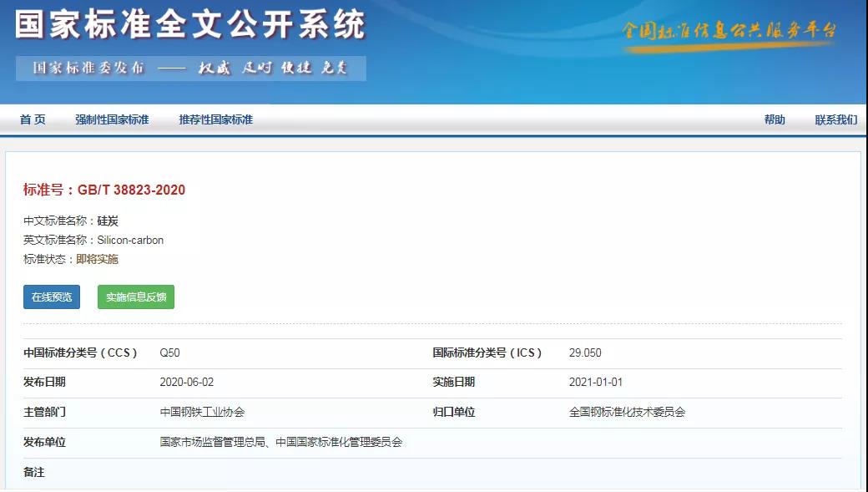The image size is (868, 492).
Task: Click the English name Silicon-carbon text
Action: [130, 240]
